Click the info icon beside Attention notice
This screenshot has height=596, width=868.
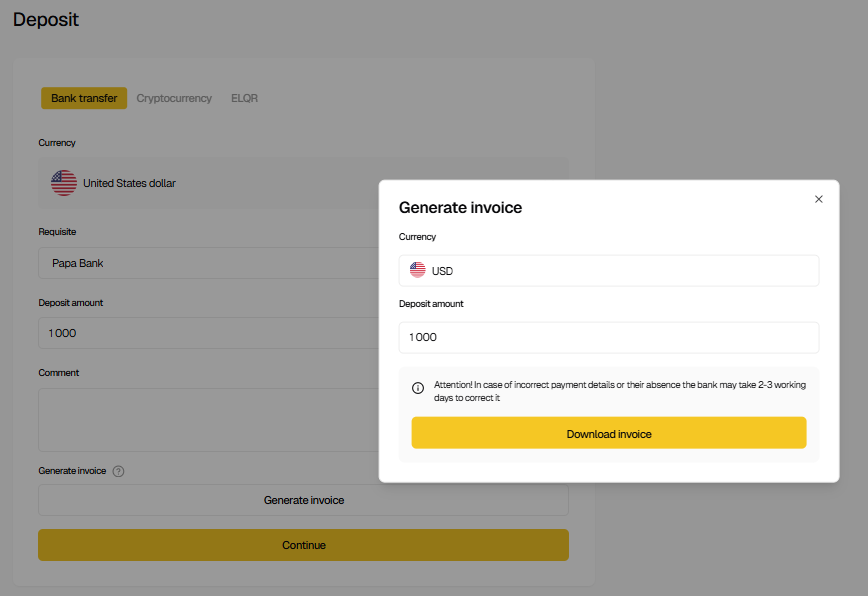coord(418,389)
